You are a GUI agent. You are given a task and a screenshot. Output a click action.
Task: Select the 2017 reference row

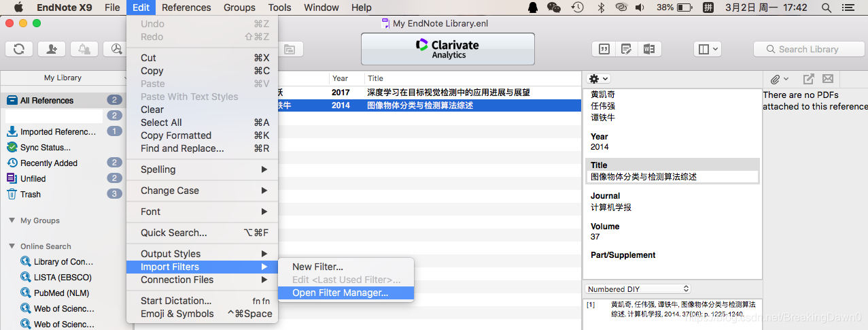(x=430, y=93)
